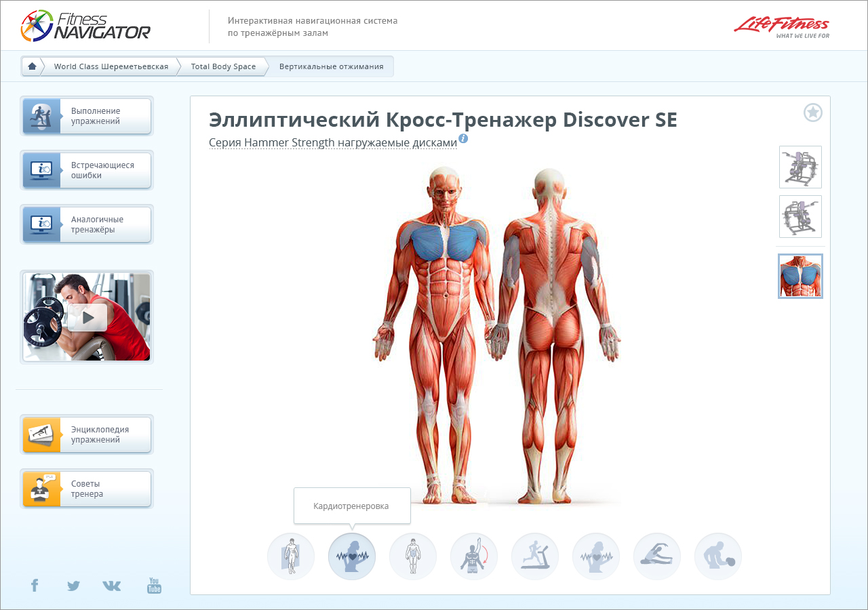Open the VK social icon
Screen dimensions: 868x610
[x=112, y=586]
